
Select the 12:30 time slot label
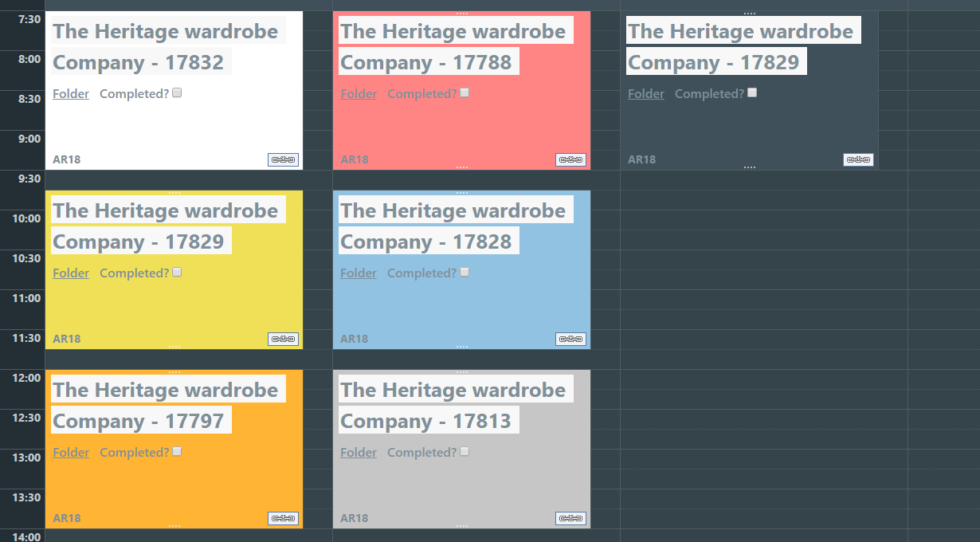25,418
